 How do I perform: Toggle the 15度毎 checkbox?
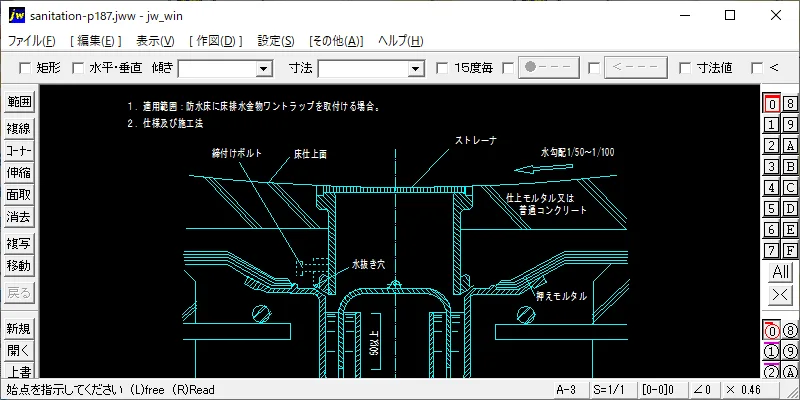(x=442, y=68)
